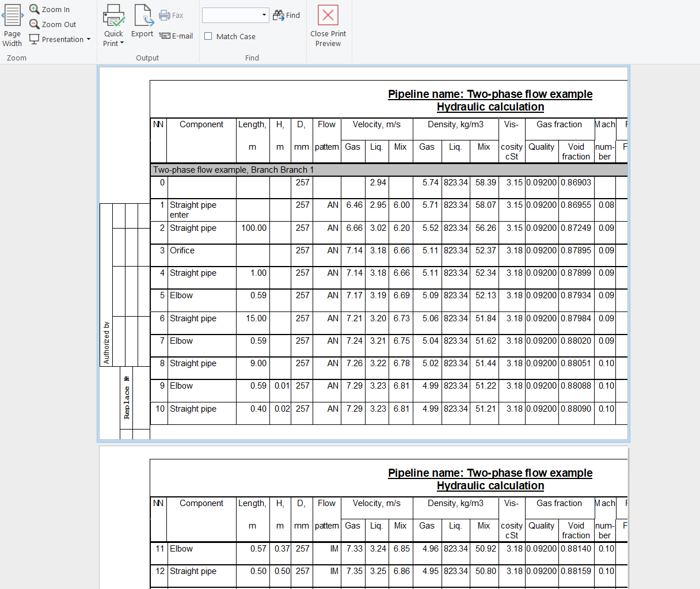Screen dimensions: 700x589
Task: Click the Orifice component row
Action: [x=182, y=250]
